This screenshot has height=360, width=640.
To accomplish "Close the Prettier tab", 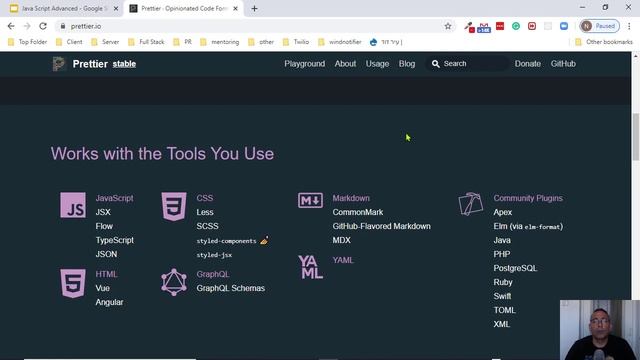I will point(236,9).
